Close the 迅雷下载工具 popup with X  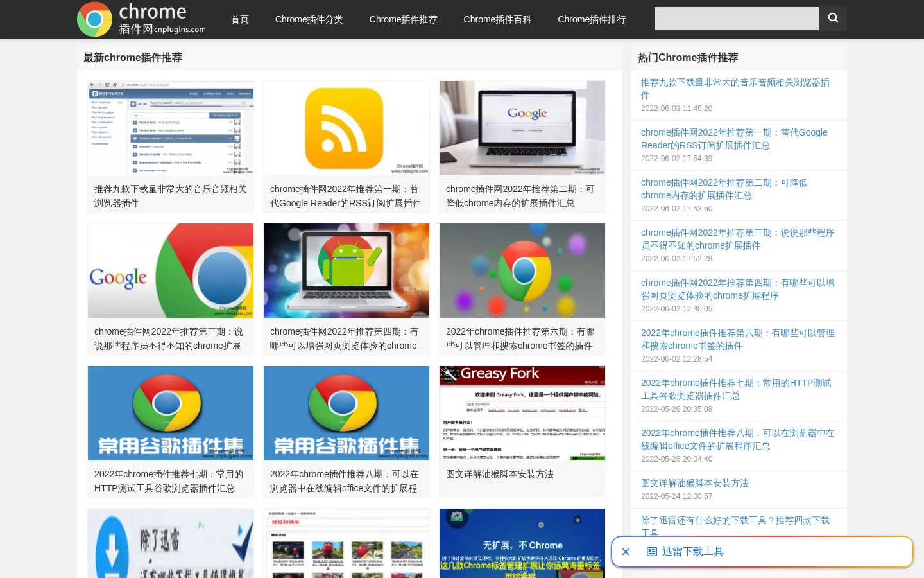(x=626, y=552)
